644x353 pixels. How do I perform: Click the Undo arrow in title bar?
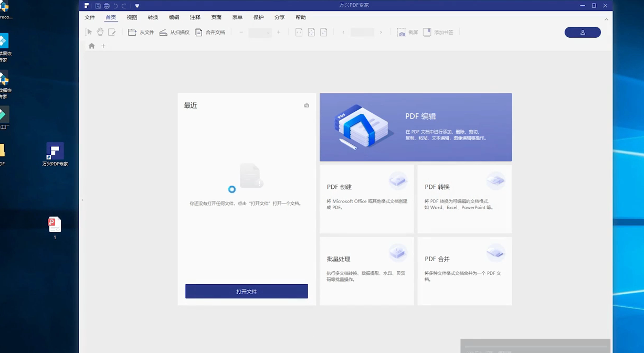click(x=115, y=6)
